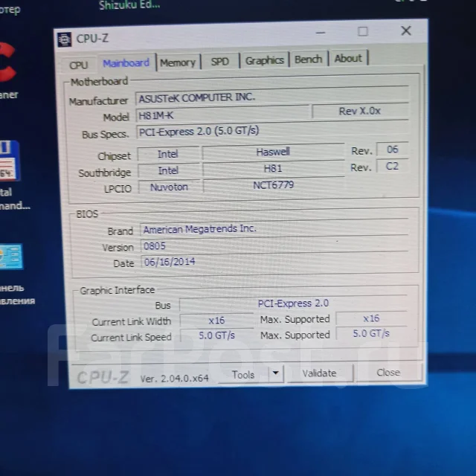476x476 pixels.
Task: Click the Model value H81M-K
Action: point(223,114)
